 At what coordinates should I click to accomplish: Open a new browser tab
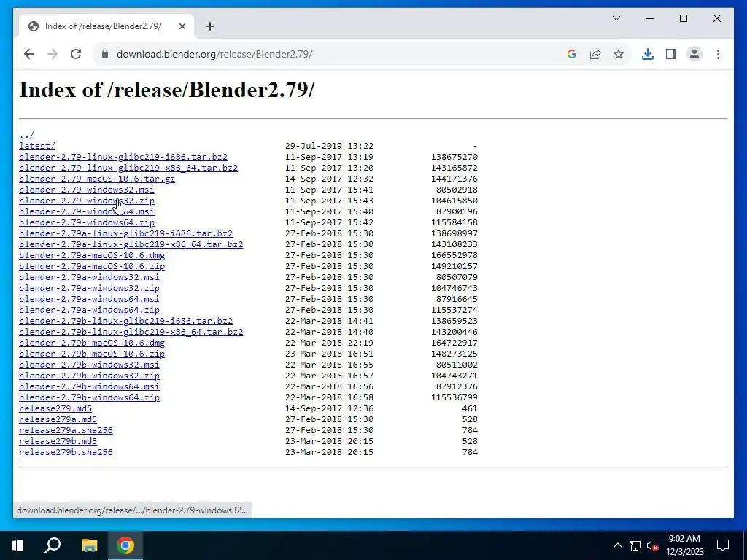point(210,26)
